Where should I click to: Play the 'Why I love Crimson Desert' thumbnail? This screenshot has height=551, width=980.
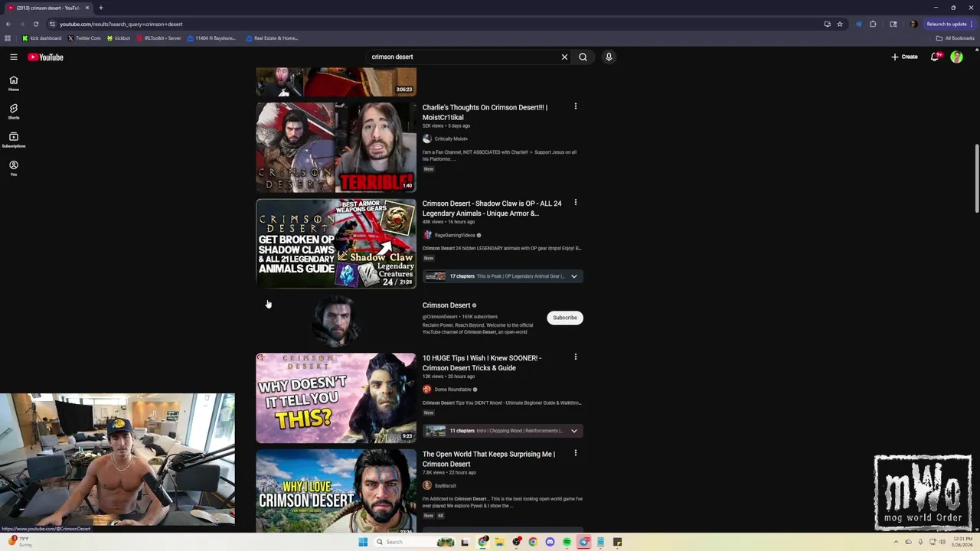tap(336, 491)
